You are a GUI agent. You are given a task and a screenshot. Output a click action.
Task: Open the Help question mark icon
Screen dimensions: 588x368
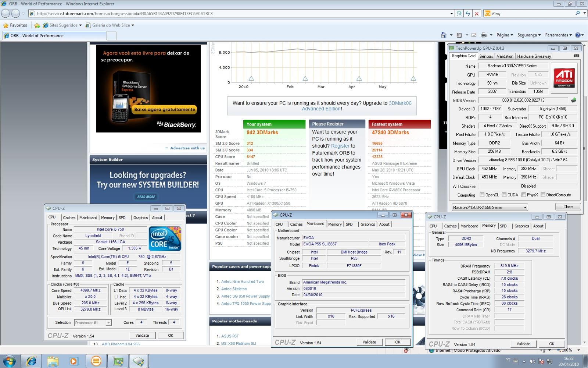578,35
